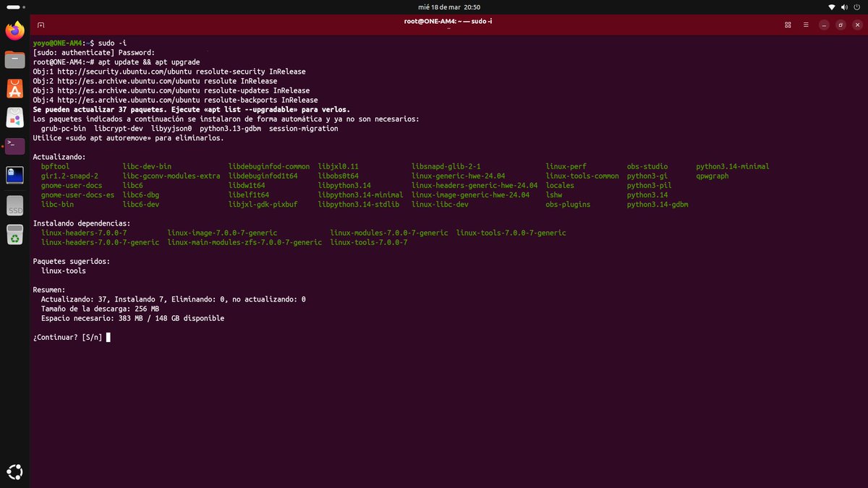Launch Firefox from the dock

point(15,30)
